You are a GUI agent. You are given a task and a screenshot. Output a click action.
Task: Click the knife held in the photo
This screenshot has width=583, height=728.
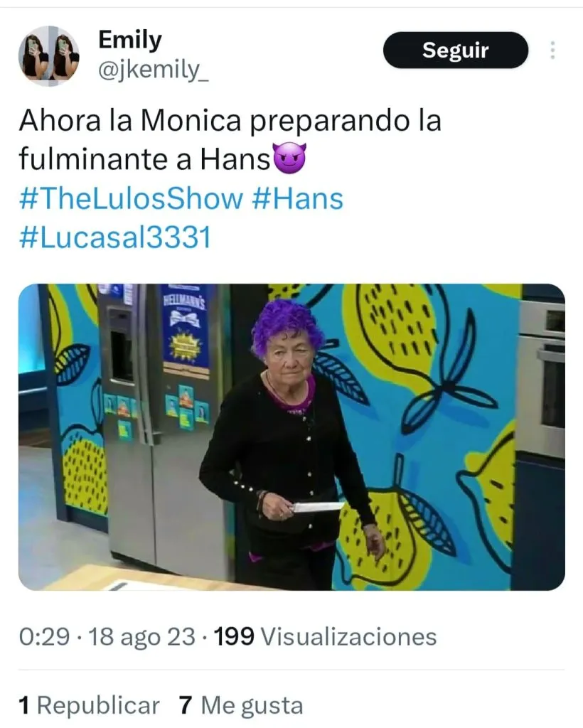click(317, 506)
